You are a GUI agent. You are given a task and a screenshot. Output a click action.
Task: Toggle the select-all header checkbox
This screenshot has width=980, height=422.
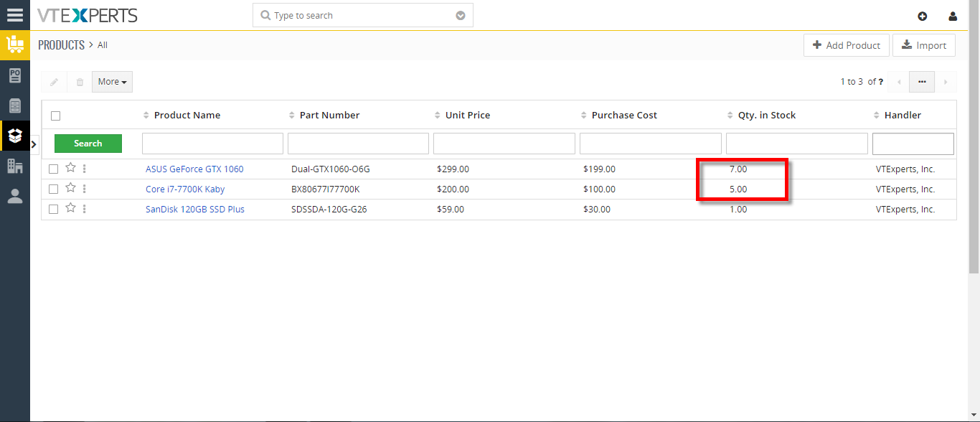[x=56, y=116]
